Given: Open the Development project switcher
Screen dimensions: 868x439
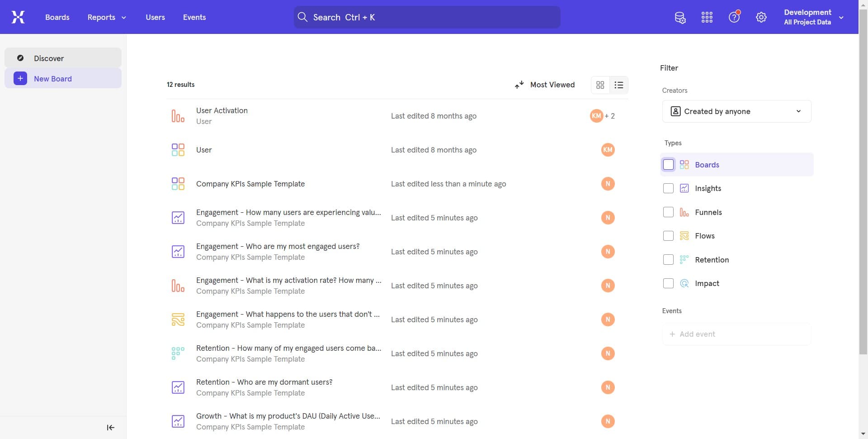Looking at the screenshot, I should coord(812,17).
